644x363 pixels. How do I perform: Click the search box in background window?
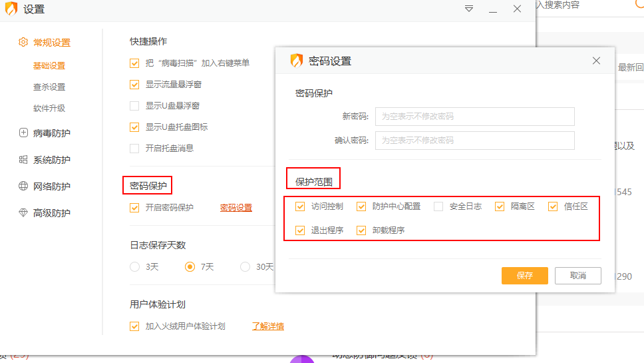590,6
